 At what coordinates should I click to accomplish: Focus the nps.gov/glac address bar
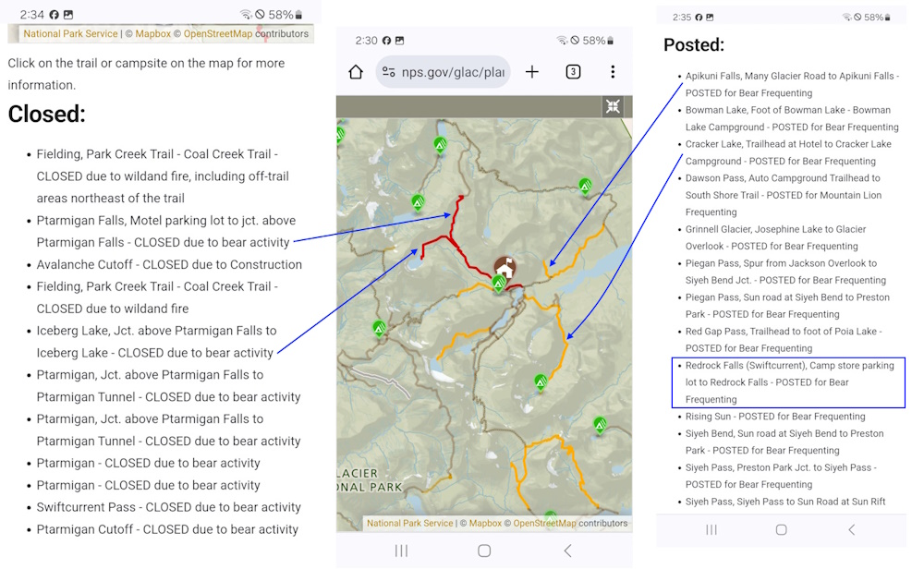pyautogui.click(x=453, y=72)
